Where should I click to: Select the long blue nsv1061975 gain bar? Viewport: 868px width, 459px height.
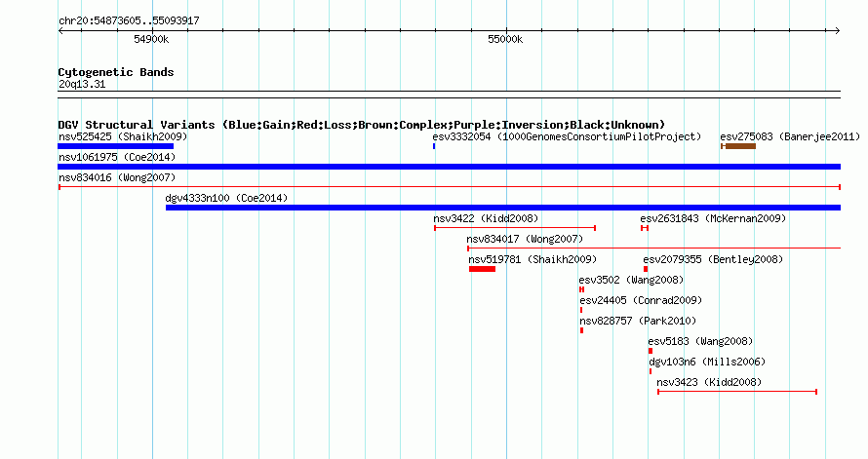point(449,167)
